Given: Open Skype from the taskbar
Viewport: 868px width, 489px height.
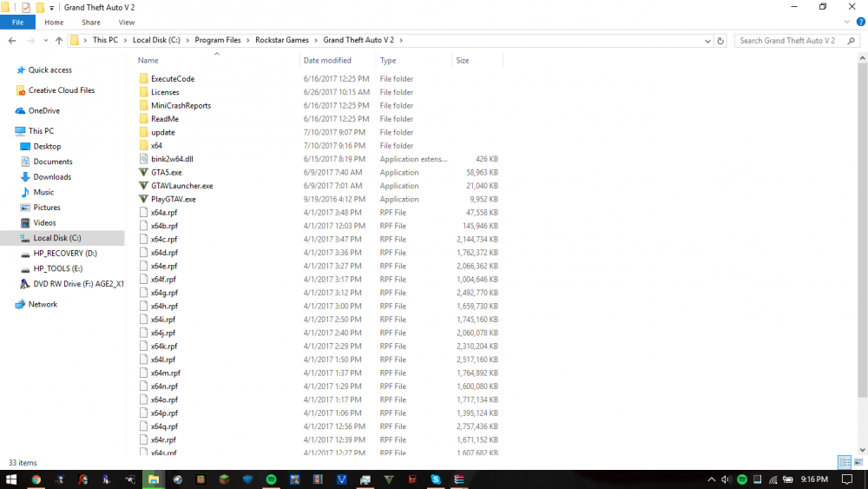Looking at the screenshot, I should pos(436,479).
